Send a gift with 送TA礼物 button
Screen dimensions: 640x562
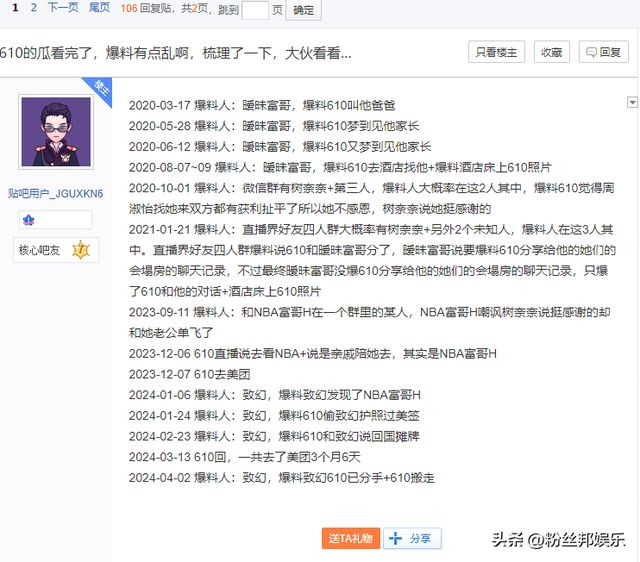pyautogui.click(x=351, y=538)
